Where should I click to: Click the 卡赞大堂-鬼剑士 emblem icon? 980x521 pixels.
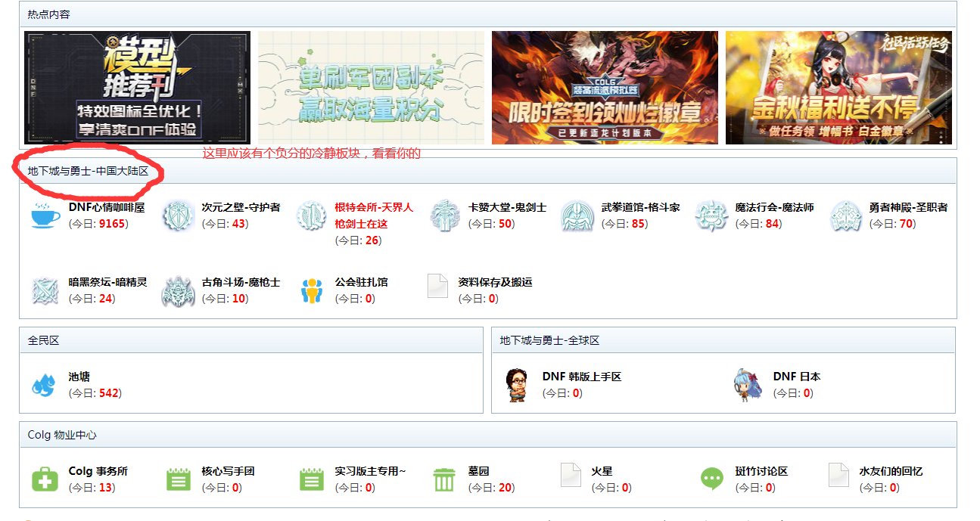click(x=445, y=216)
